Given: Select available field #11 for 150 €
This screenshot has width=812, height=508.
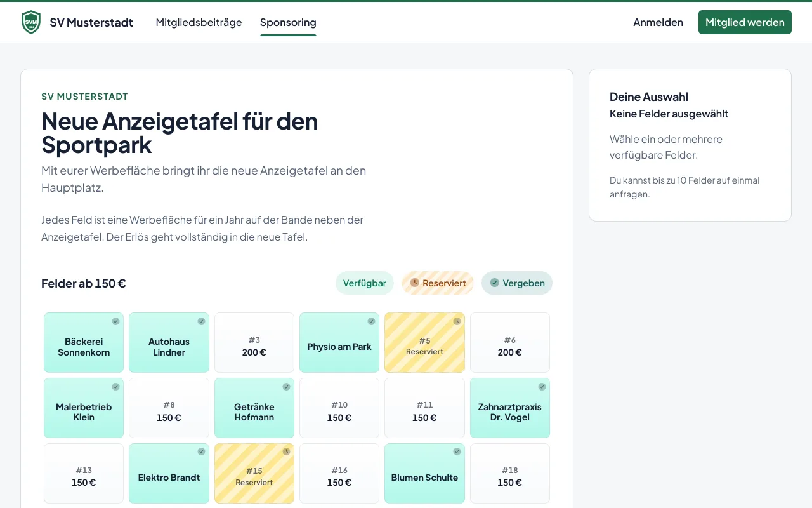Looking at the screenshot, I should coord(424,408).
